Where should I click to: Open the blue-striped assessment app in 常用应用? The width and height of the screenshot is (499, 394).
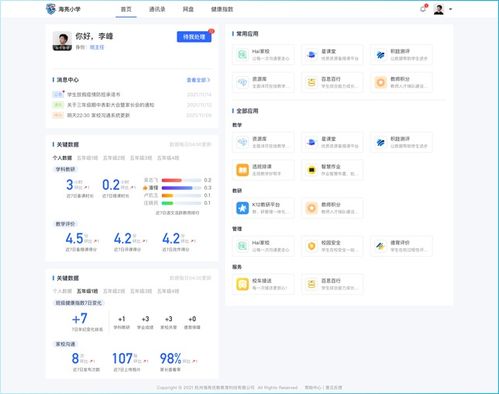point(401,55)
